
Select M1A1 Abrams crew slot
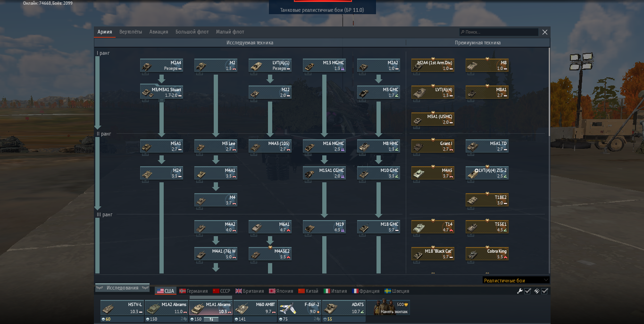211,307
